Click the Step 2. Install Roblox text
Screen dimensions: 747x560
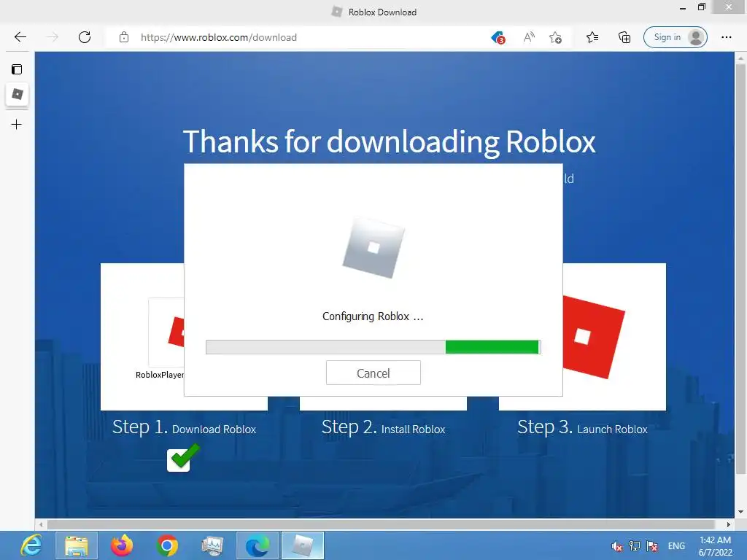(383, 427)
